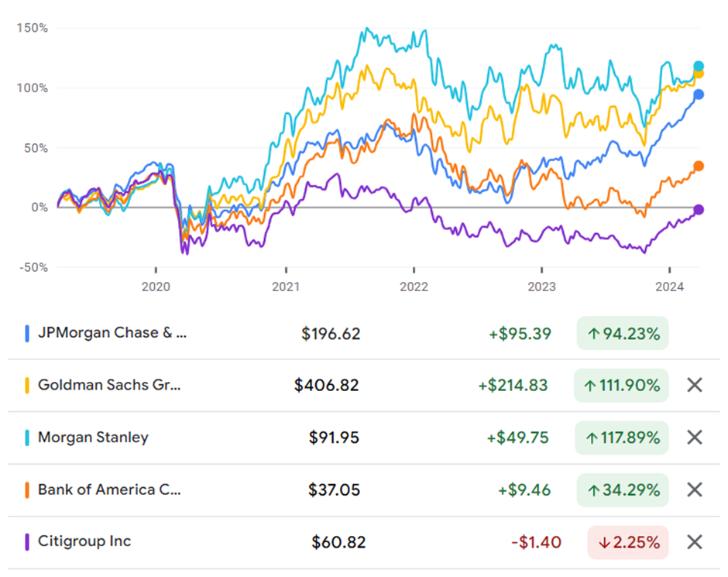
Task: Click the JPMorgan Chase company name
Action: pos(112,333)
